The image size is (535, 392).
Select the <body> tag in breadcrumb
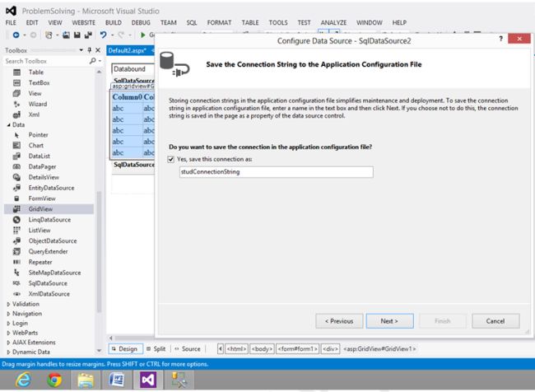pyautogui.click(x=262, y=349)
